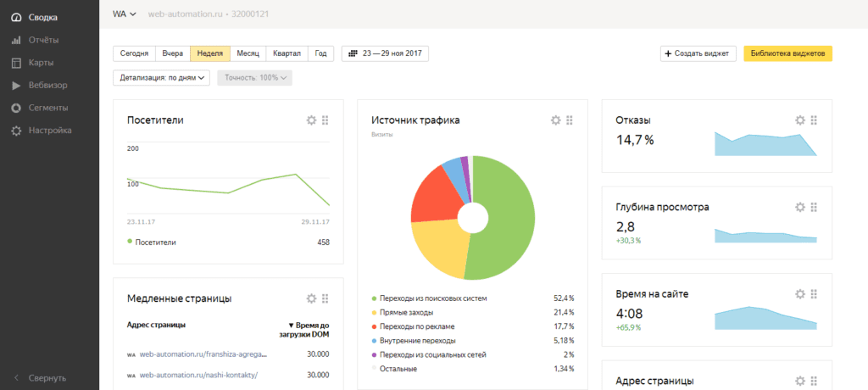The width and height of the screenshot is (868, 390).
Task: Select the Месяц period
Action: (248, 53)
